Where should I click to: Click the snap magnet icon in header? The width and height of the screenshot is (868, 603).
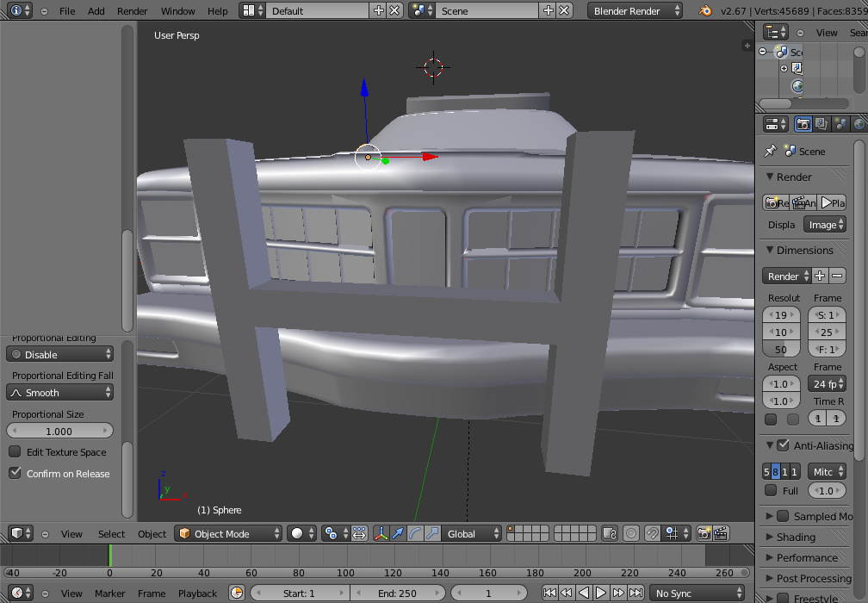[653, 534]
